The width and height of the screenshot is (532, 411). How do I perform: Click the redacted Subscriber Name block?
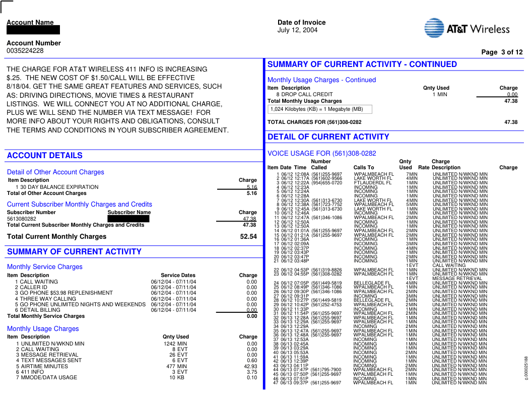[128, 219]
